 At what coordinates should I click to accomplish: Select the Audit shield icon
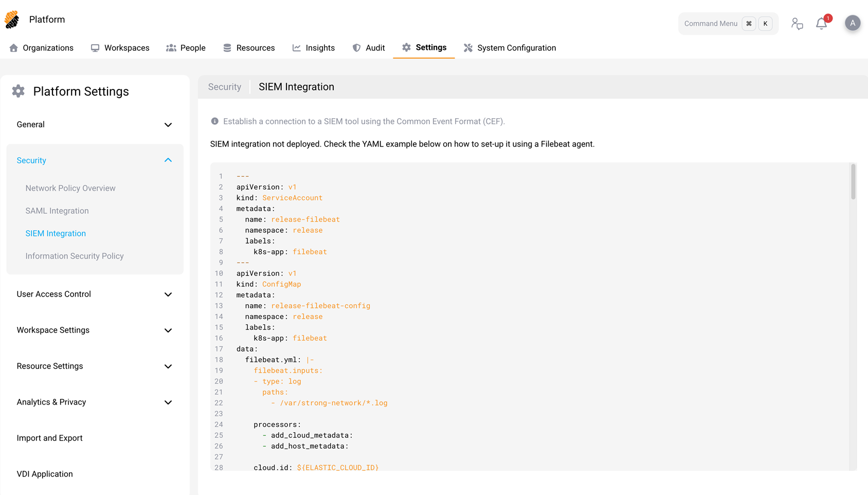pyautogui.click(x=356, y=47)
